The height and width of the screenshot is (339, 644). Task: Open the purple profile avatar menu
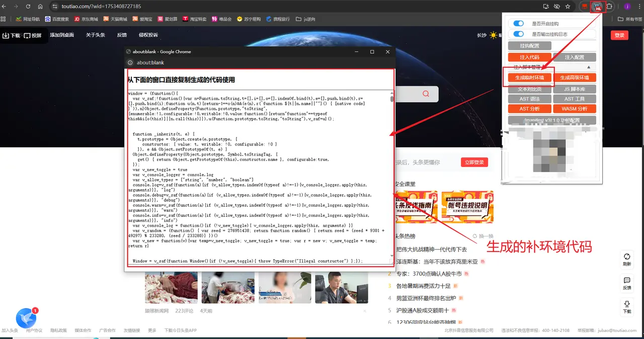pos(627,7)
